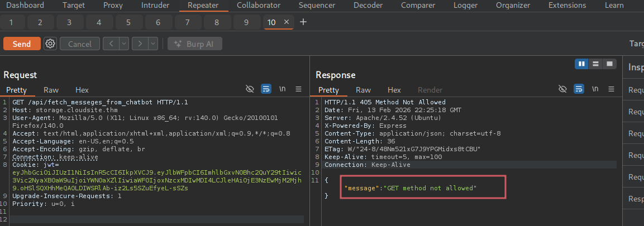Toggle word wrap icon in Response panel

click(x=579, y=89)
